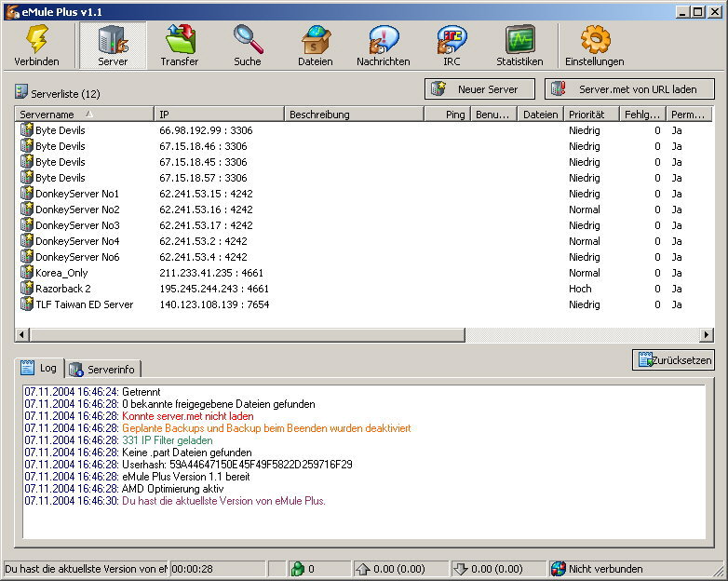Screen dimensions: 728x581
Task: Click the connection globe icon in status bar
Action: click(x=559, y=569)
